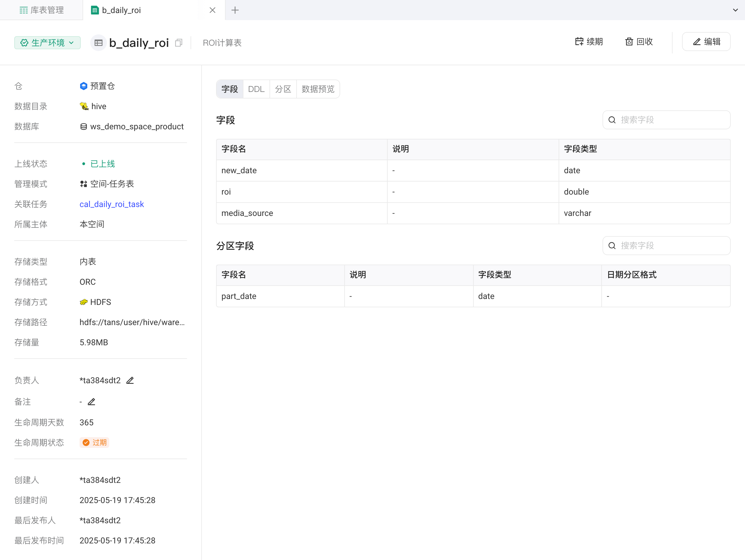Switch to the 库表管理 tab

[x=42, y=10]
